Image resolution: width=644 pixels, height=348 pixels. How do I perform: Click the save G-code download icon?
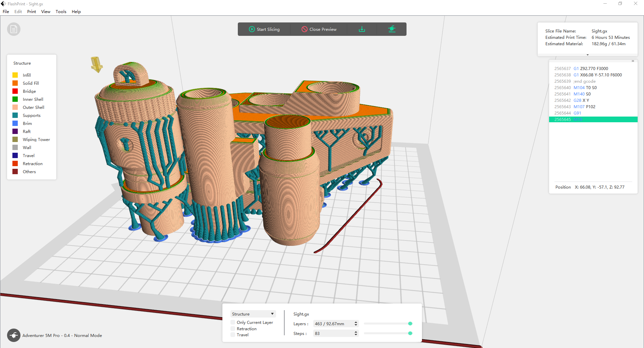point(362,29)
